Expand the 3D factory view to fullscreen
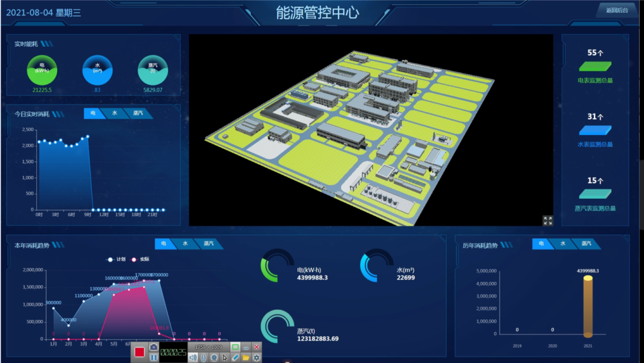The height and width of the screenshot is (363, 644). [x=547, y=221]
